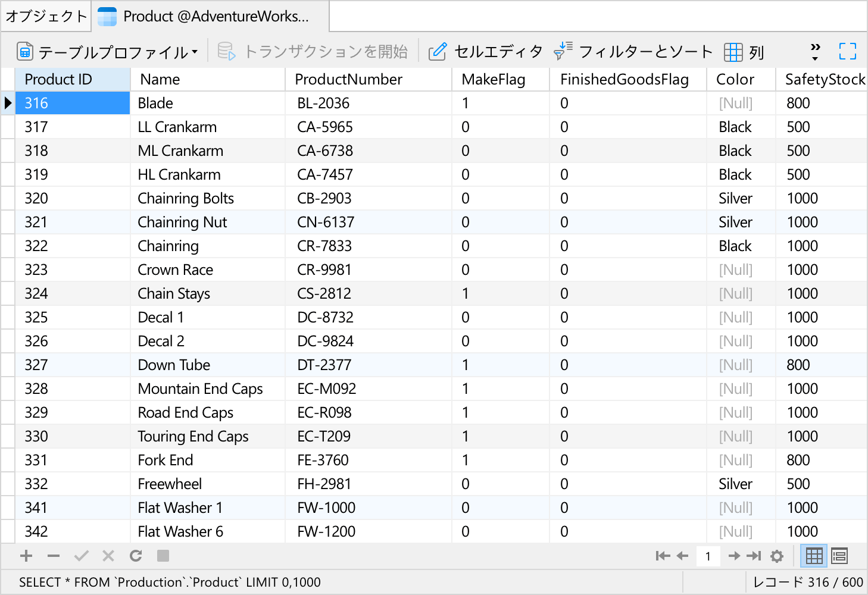868x595 pixels.
Task: Enter full screen mode via toolbar icon
Action: (x=847, y=52)
